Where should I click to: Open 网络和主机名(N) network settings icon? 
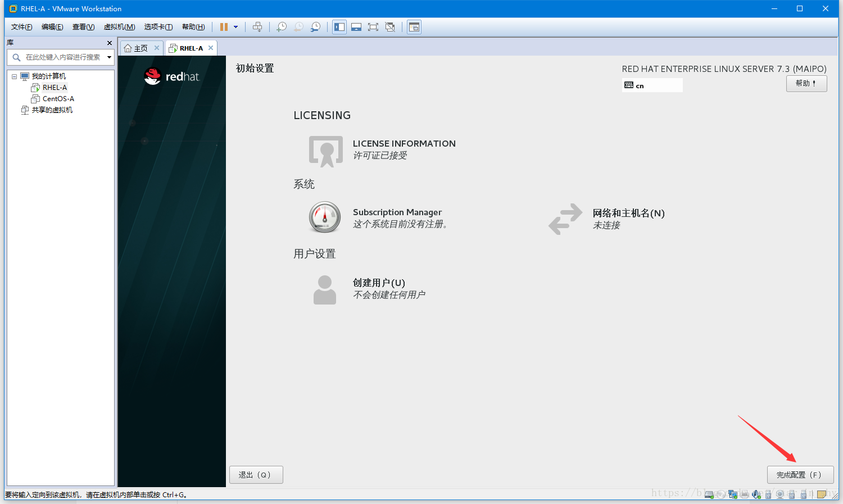565,219
